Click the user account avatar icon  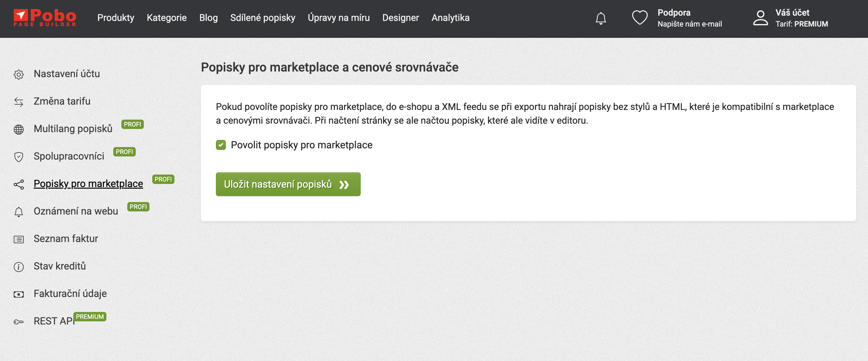[x=760, y=18]
